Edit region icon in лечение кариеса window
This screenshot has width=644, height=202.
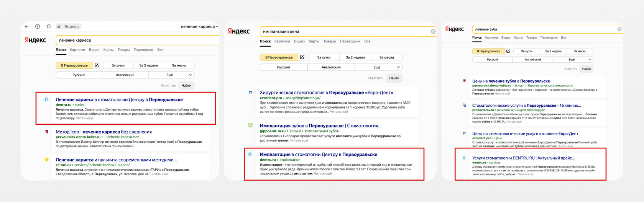97,65
